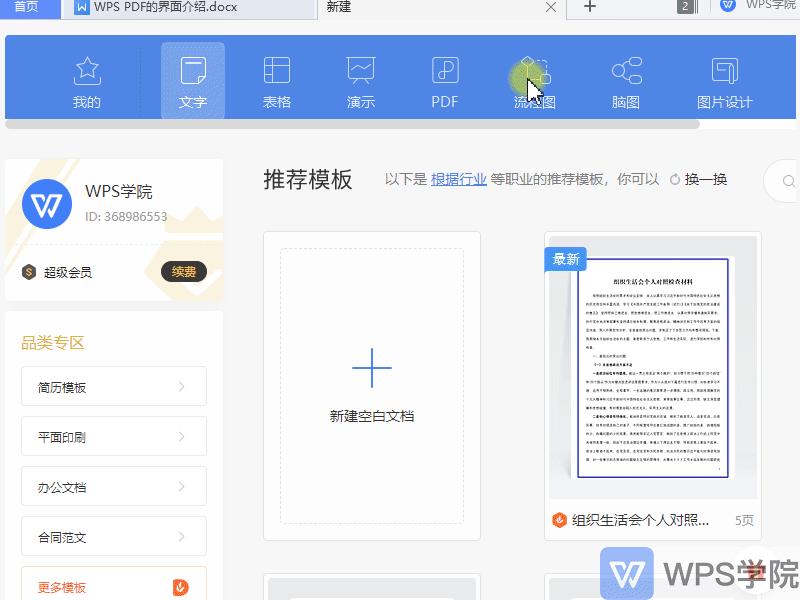Click the WPS学院 profile avatar
Image resolution: width=800 pixels, height=600 pixels.
(46, 206)
